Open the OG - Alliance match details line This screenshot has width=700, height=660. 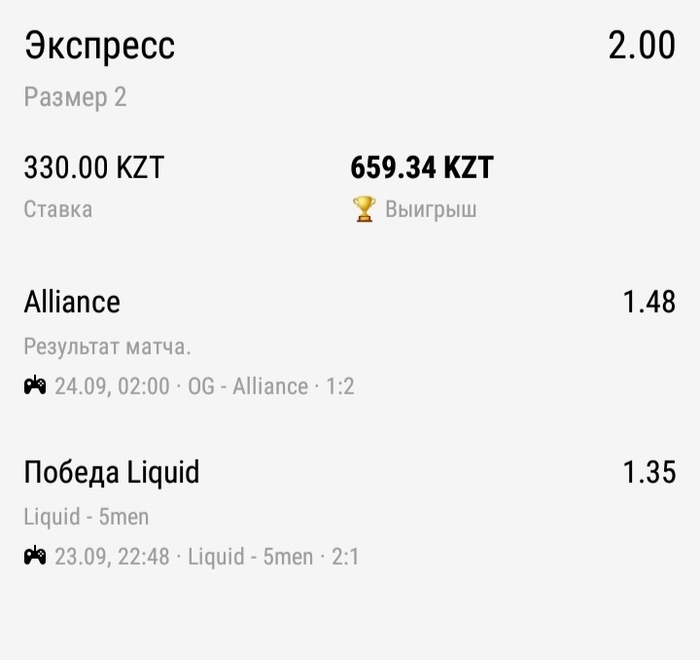(x=189, y=386)
